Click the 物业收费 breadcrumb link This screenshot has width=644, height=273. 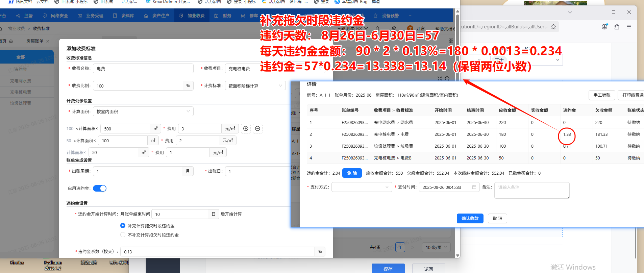point(16,28)
